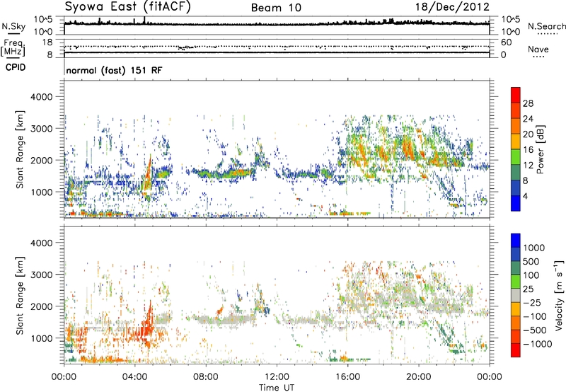The image size is (566, 392).
Task: Click the date "18/Dec/2012"
Action: tap(452, 6)
